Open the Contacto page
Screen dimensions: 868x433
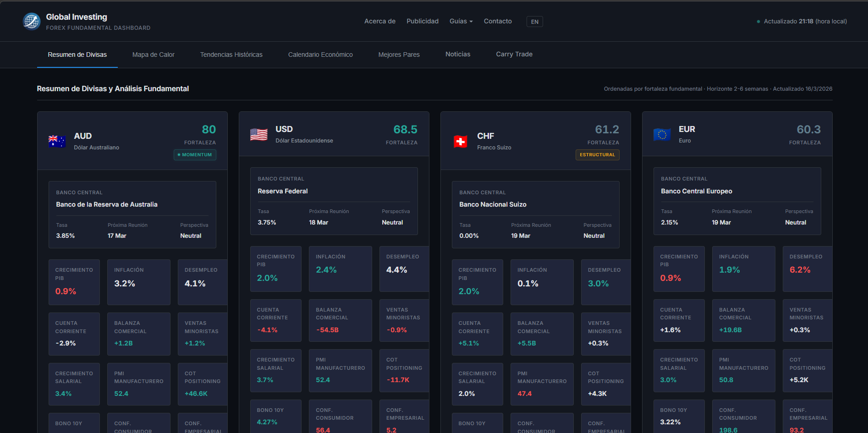tap(497, 21)
